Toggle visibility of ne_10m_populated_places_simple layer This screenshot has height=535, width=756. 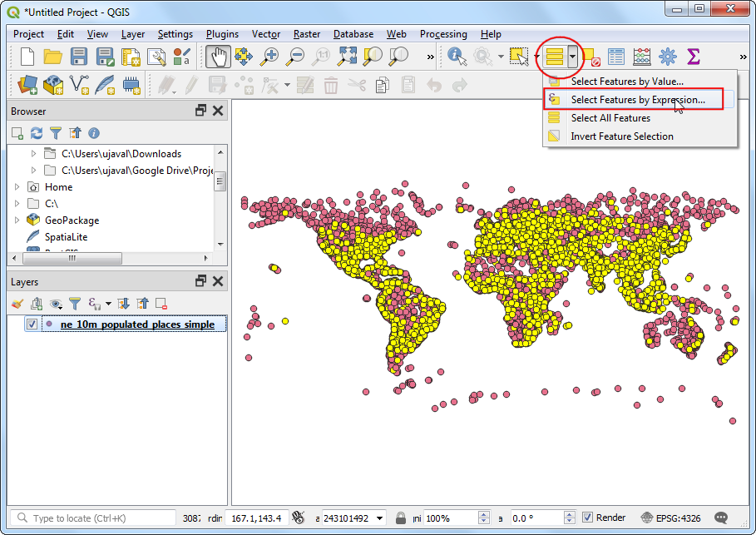coord(32,324)
